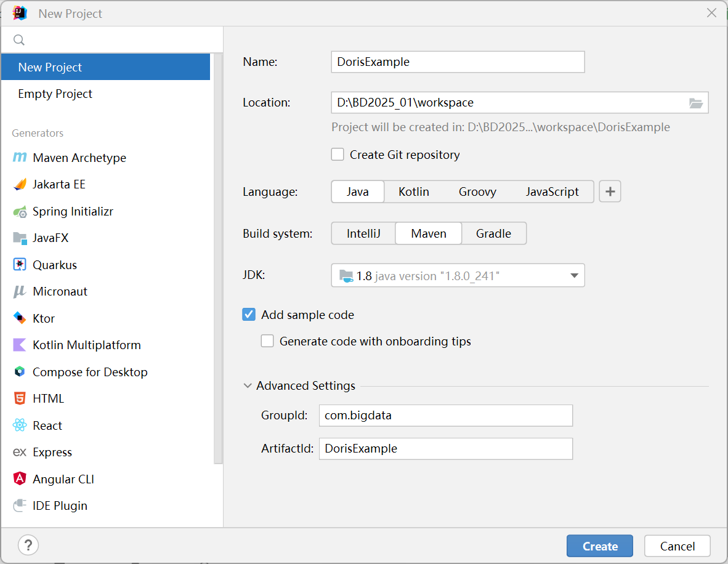This screenshot has height=564, width=728.
Task: Click the 'Project will be created in' hint
Action: click(501, 127)
